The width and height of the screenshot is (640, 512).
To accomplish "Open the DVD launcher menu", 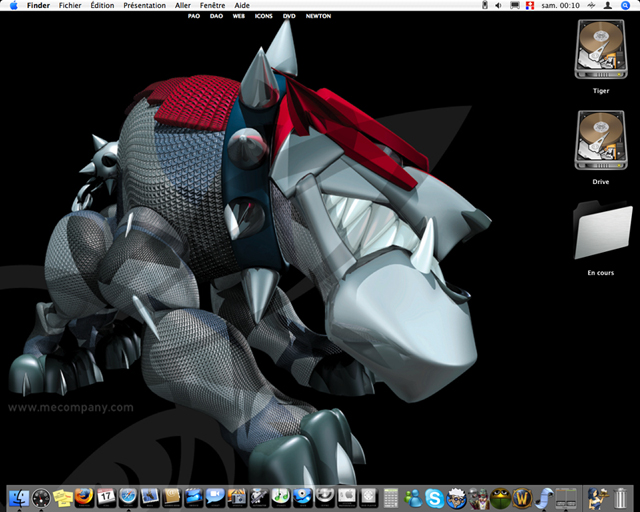I will pyautogui.click(x=289, y=16).
